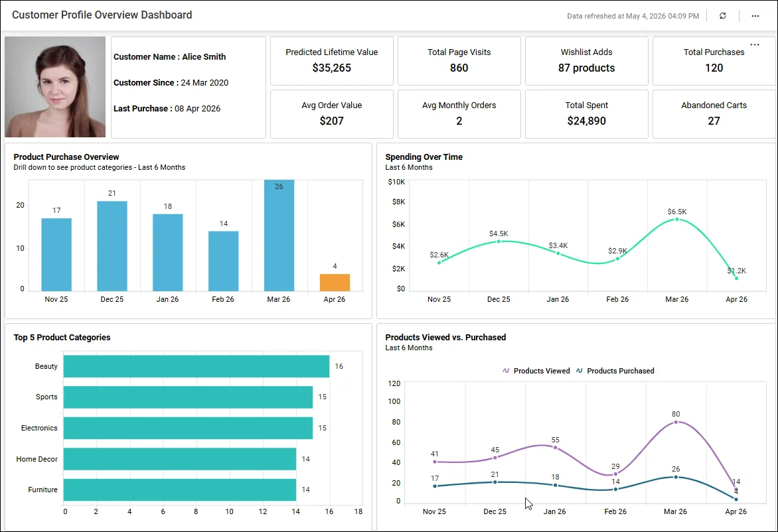Image resolution: width=778 pixels, height=532 pixels.
Task: Click the 80 products viewed point
Action: click(x=676, y=422)
